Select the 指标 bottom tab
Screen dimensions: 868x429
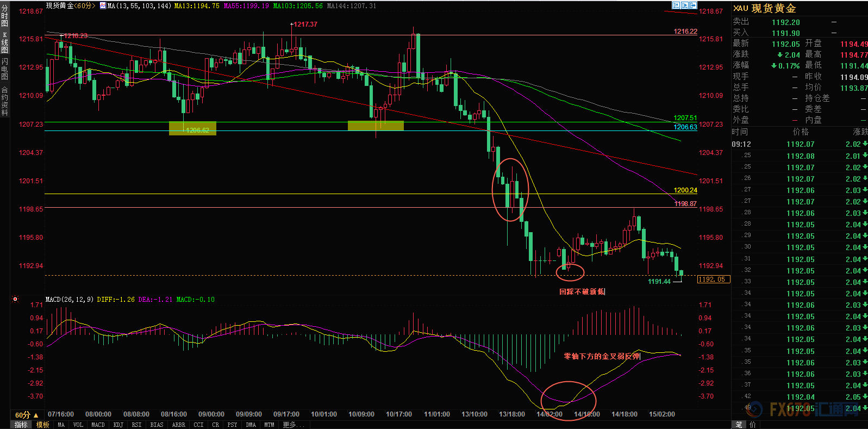(x=21, y=425)
